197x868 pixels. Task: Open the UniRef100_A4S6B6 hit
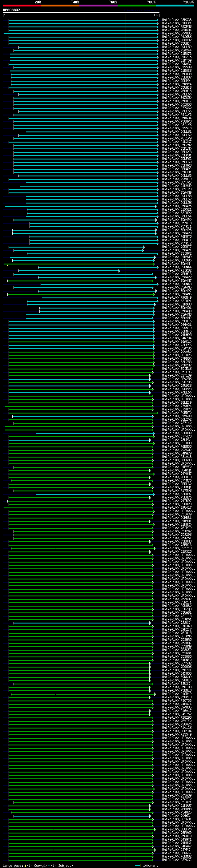click(x=176, y=37)
